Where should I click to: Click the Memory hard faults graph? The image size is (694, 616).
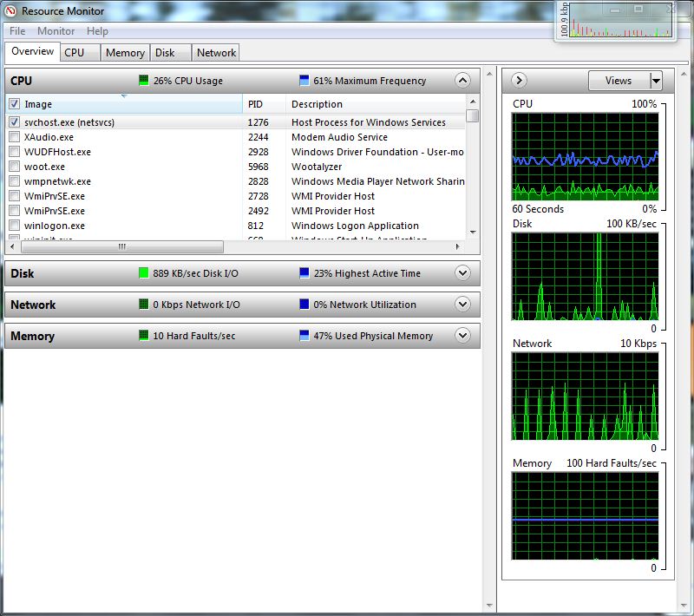point(585,515)
